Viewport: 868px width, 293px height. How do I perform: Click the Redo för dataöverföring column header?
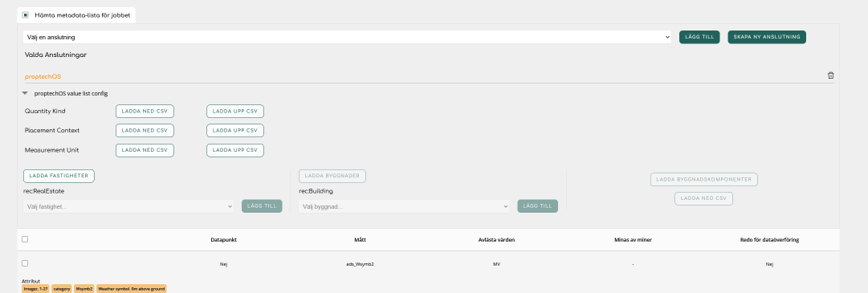(769, 240)
